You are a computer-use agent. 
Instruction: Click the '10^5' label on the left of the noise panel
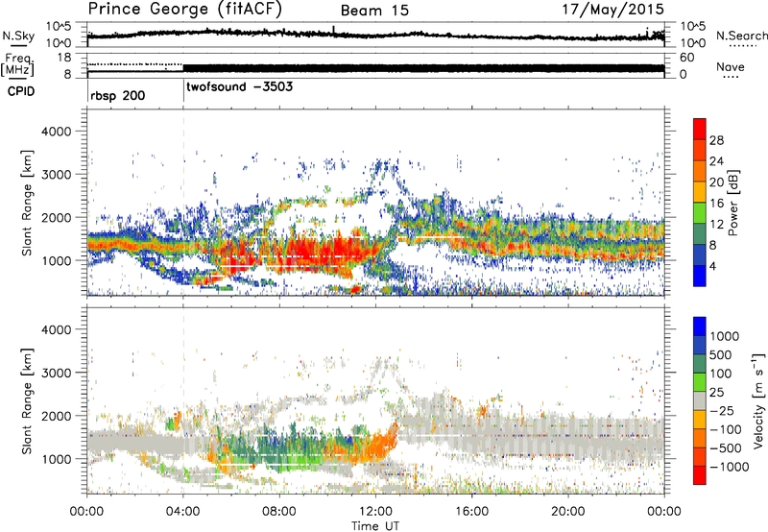[59, 27]
